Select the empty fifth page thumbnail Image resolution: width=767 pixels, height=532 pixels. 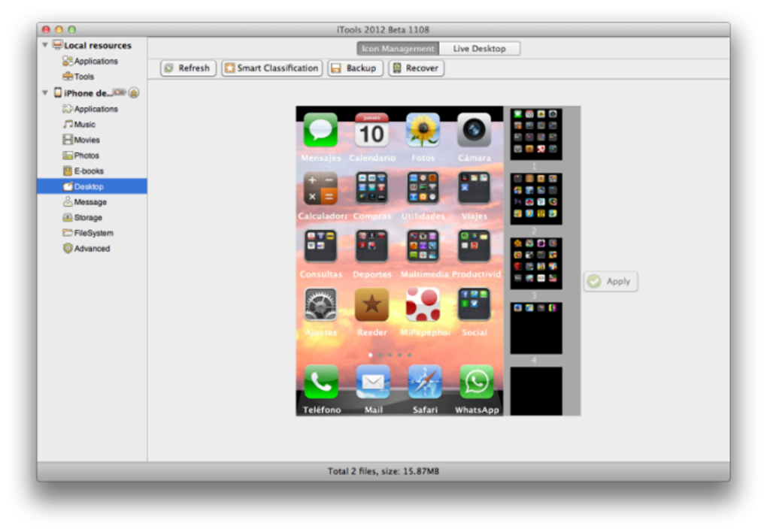(x=536, y=391)
